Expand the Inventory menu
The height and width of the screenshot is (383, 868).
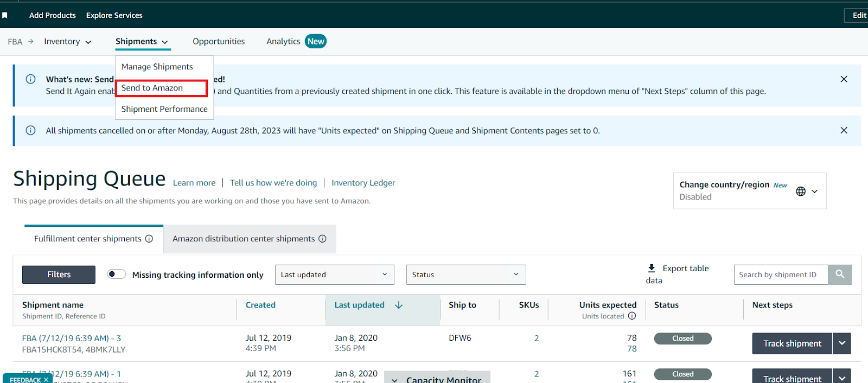(x=67, y=42)
